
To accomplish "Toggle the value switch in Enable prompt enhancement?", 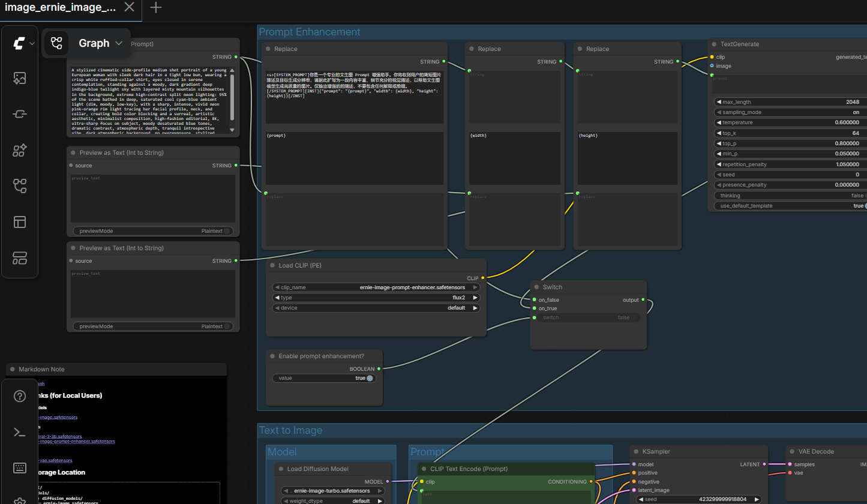I will click(x=324, y=378).
